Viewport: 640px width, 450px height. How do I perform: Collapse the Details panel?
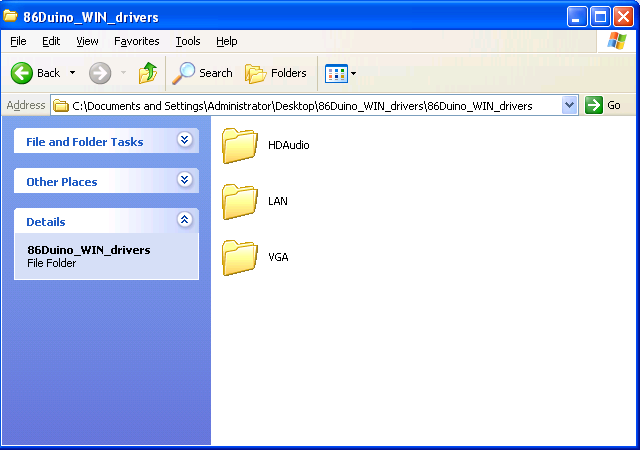(184, 221)
